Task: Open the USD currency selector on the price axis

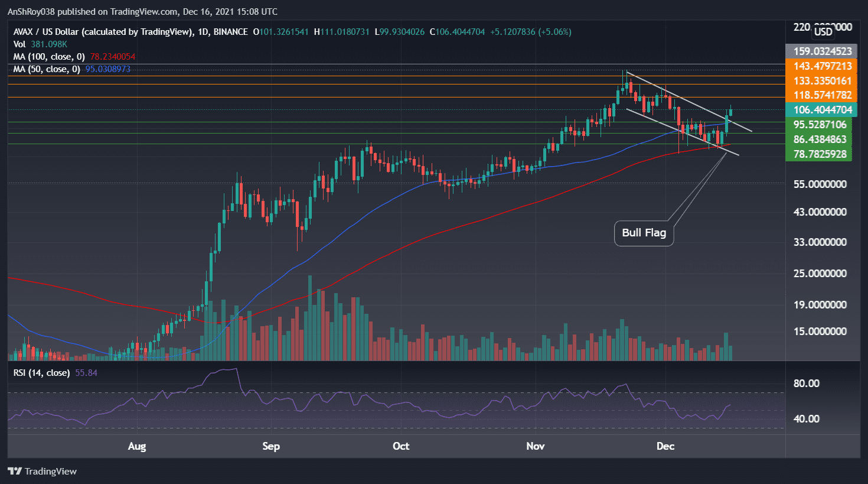Action: tap(823, 32)
